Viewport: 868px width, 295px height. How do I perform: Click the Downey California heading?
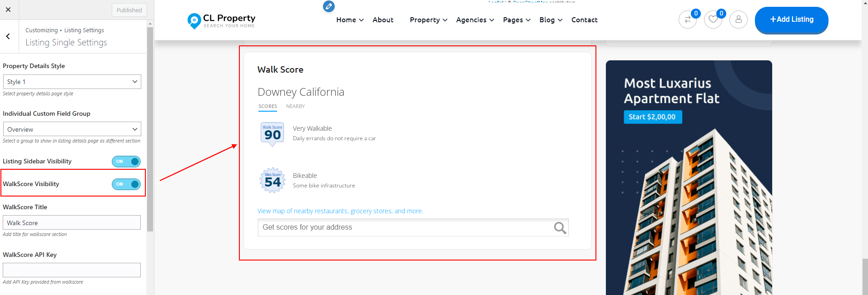[x=301, y=92]
